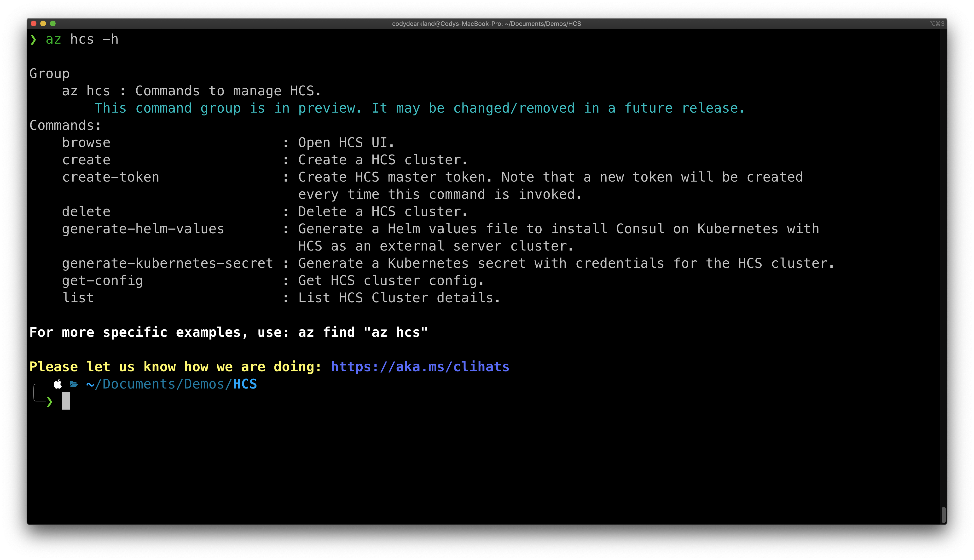Click the 'browse' command name

86,143
